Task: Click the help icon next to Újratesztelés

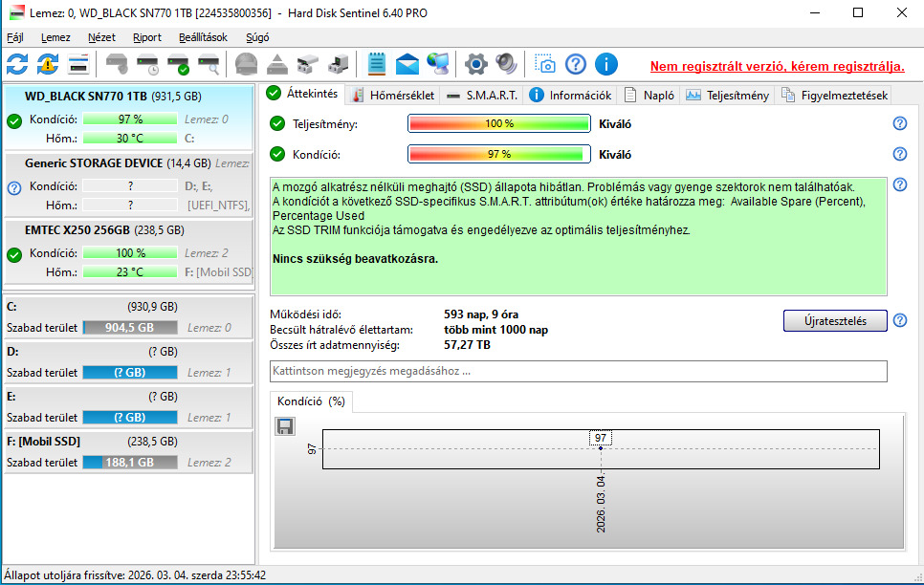Action: click(x=900, y=320)
